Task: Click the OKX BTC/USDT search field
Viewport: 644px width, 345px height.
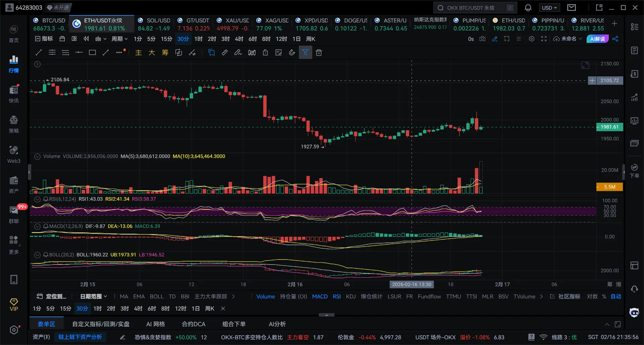Action: click(x=475, y=8)
